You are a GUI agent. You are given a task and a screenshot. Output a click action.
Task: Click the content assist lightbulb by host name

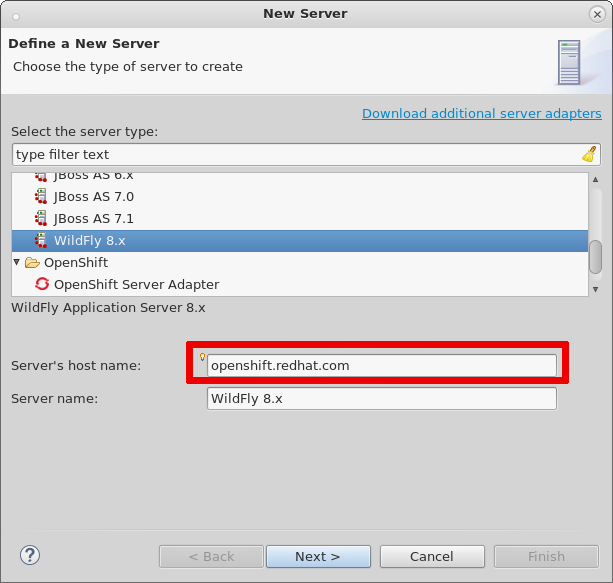202,357
